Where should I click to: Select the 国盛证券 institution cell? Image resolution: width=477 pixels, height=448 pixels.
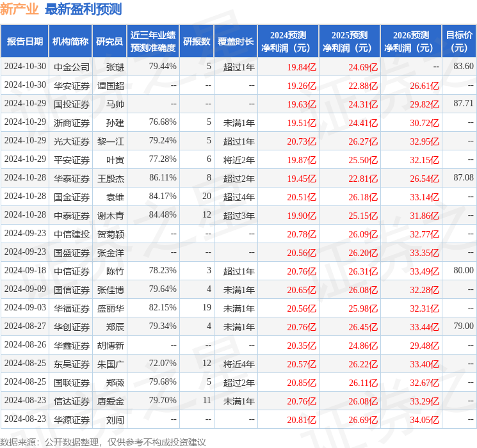pos(72,253)
